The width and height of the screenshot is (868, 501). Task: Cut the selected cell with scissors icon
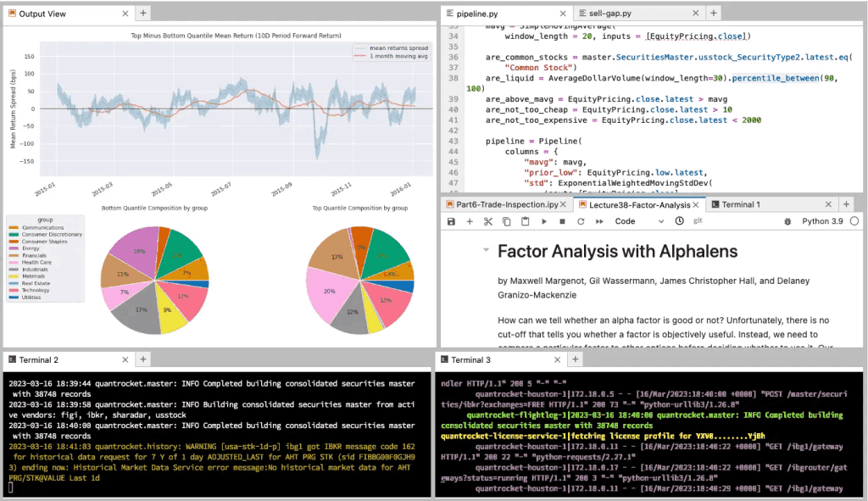pos(487,221)
